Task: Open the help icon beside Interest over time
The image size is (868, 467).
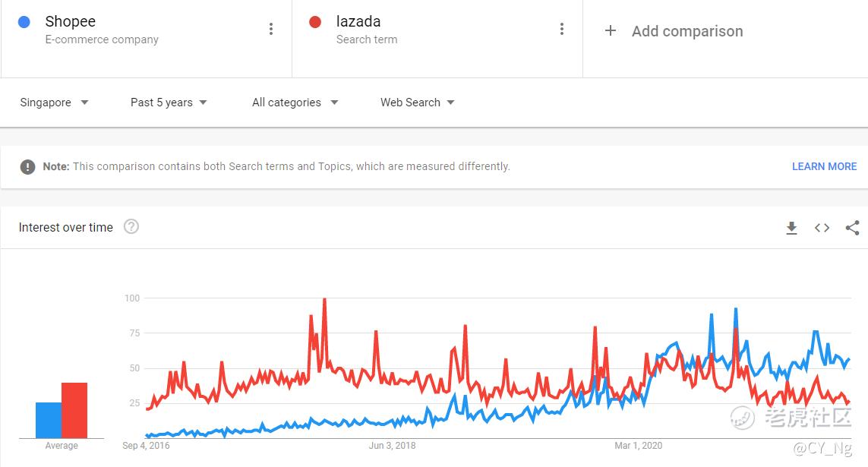Action: (x=131, y=226)
